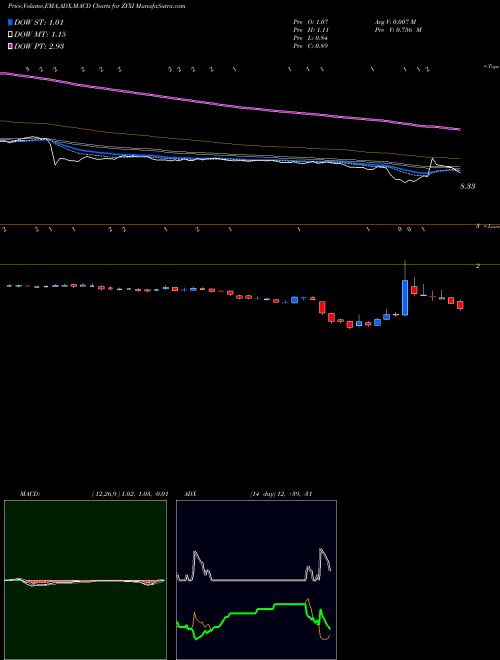
Task: Click the MACD (12,26,9) values text
Action: click(130, 494)
